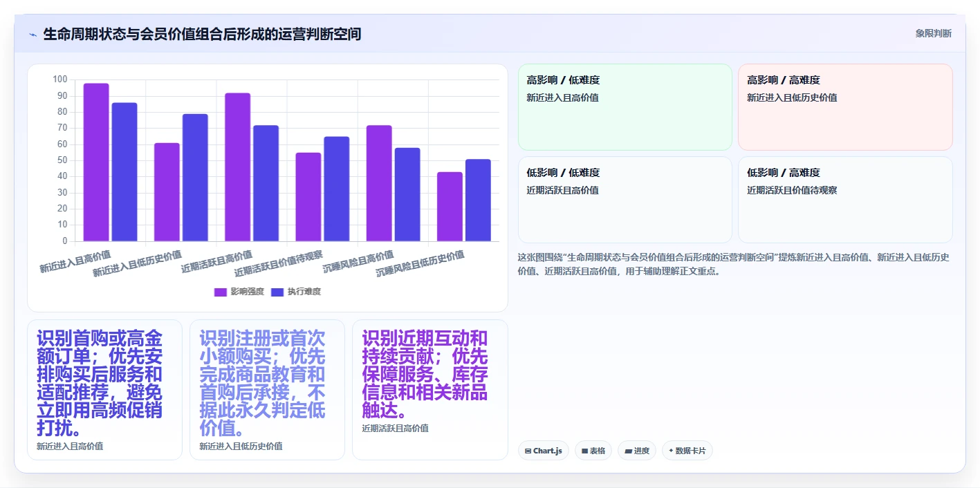Click 近期活跃且价值待观察 in the quadrant card

pos(792,190)
